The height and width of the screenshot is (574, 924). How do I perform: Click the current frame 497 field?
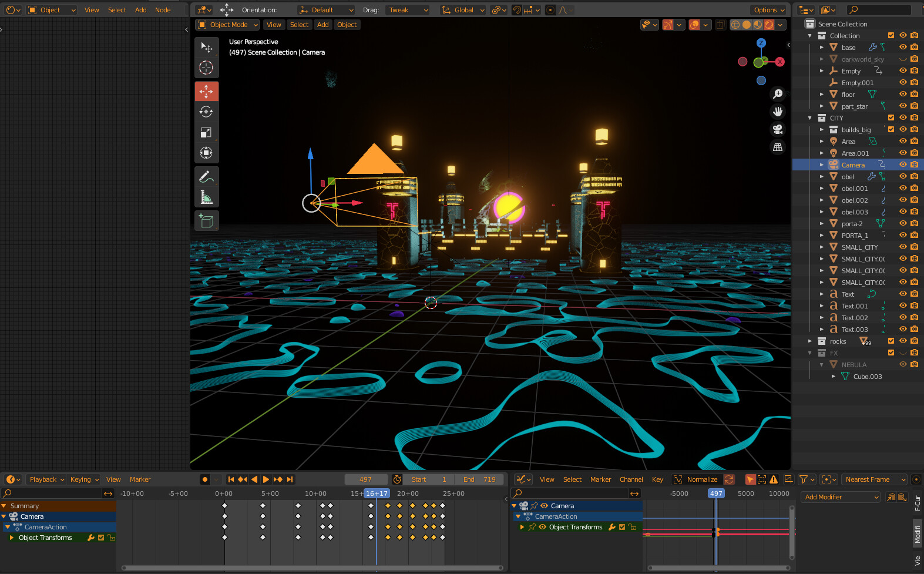(x=365, y=479)
